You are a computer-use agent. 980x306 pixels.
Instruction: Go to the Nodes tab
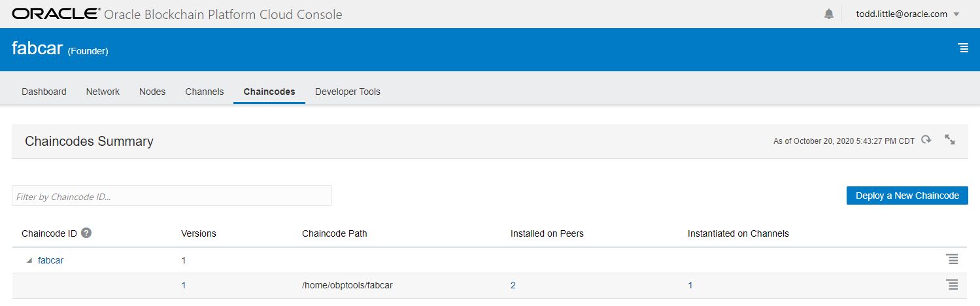click(x=152, y=92)
